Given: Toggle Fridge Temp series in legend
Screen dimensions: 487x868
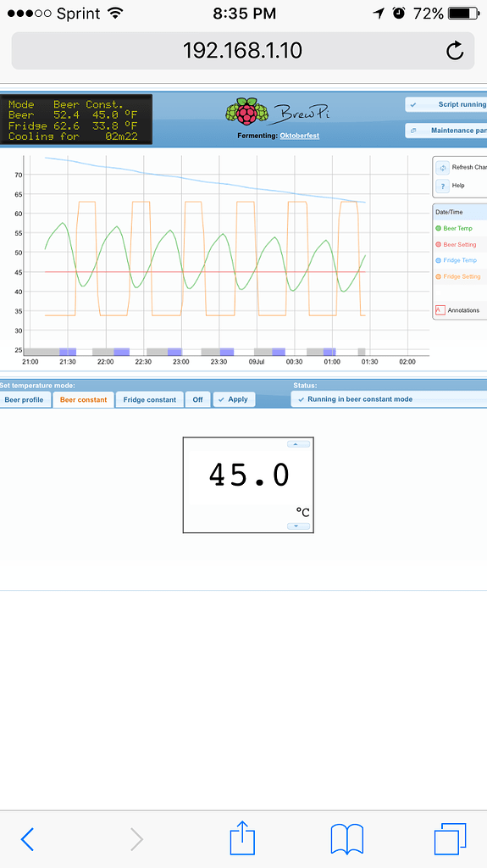Looking at the screenshot, I should (x=459, y=260).
